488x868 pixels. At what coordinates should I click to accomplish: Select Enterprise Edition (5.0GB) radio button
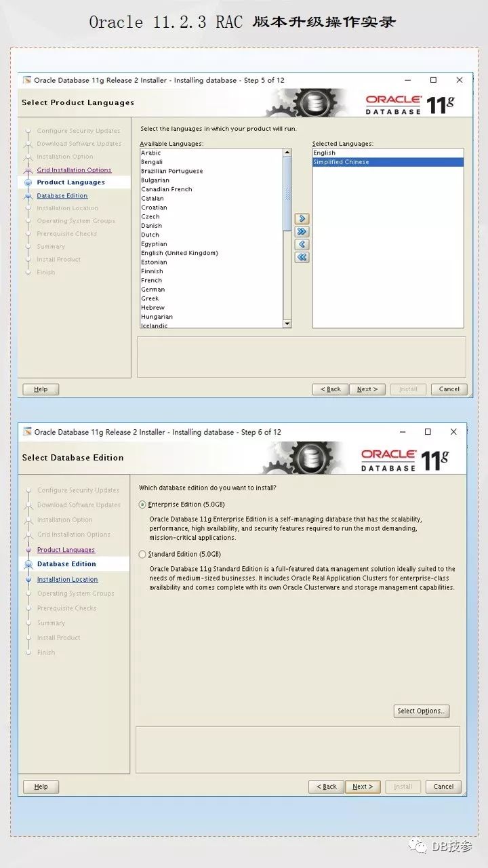click(142, 505)
